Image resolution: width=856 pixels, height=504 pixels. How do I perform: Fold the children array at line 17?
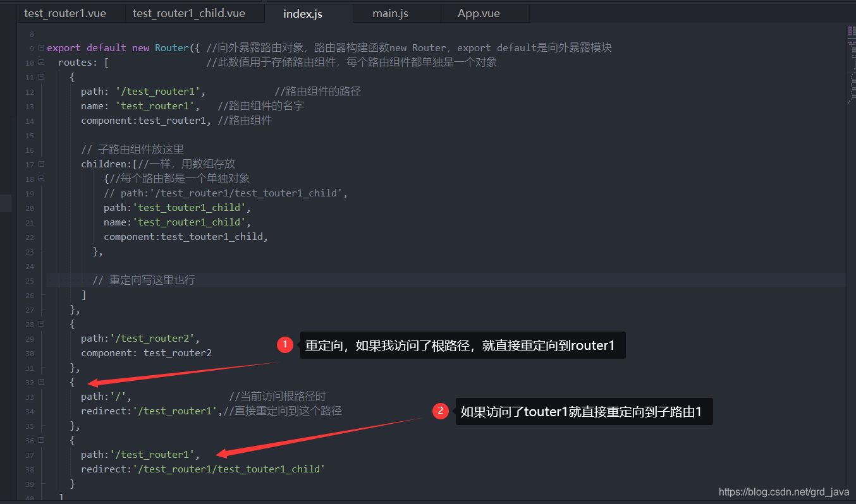[41, 164]
